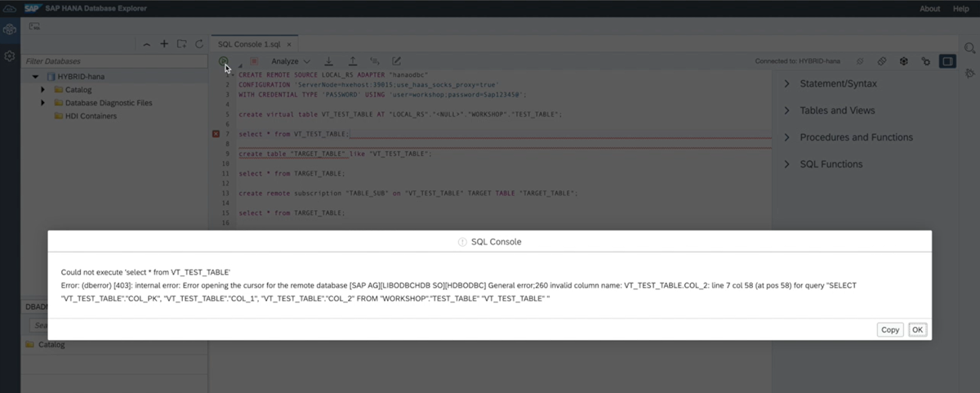Select Database Diagnostic Files folder

103,103
